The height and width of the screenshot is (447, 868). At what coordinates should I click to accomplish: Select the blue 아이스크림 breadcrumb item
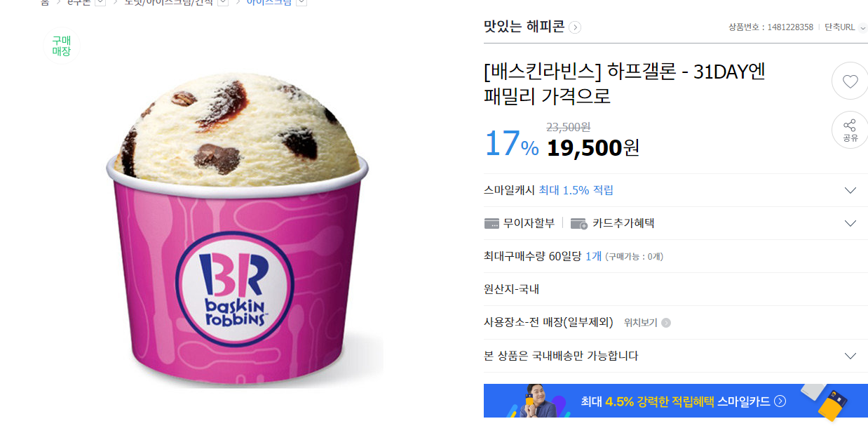269,2
